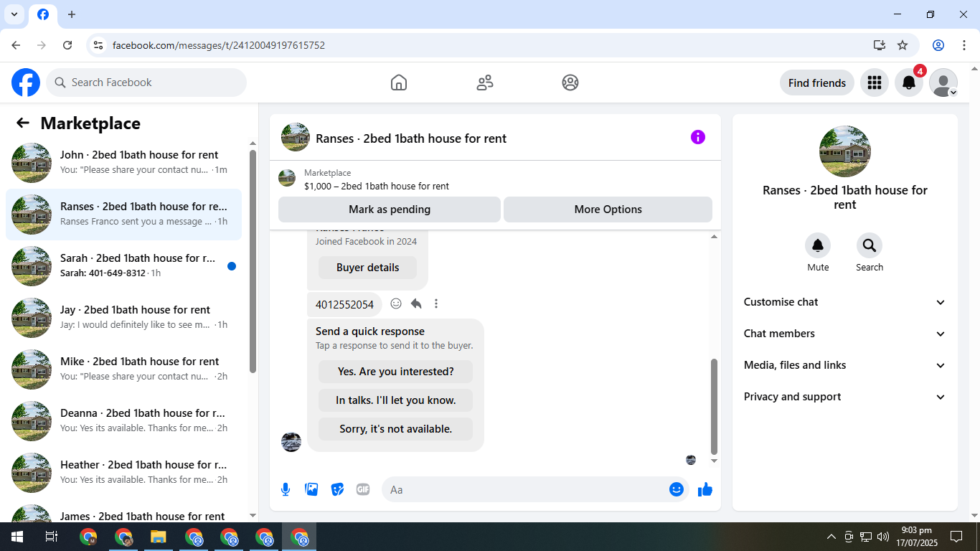The width and height of the screenshot is (980, 551).
Task: Open the GIF picker
Action: click(363, 489)
